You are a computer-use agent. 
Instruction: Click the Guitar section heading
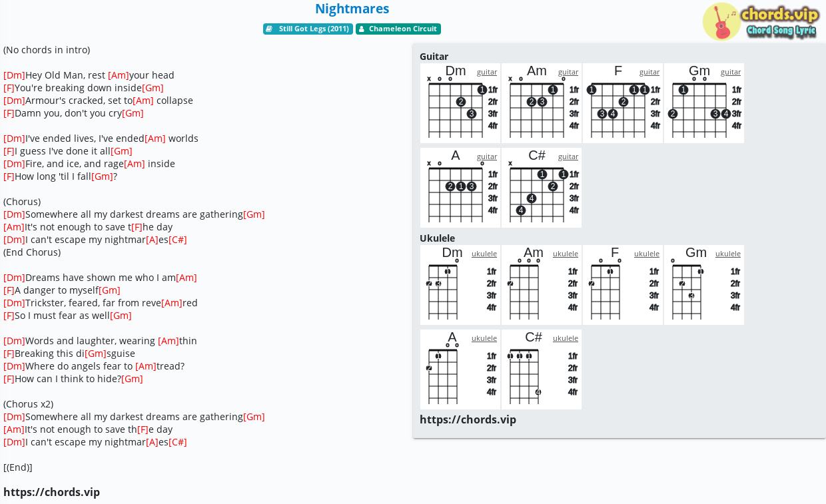434,57
